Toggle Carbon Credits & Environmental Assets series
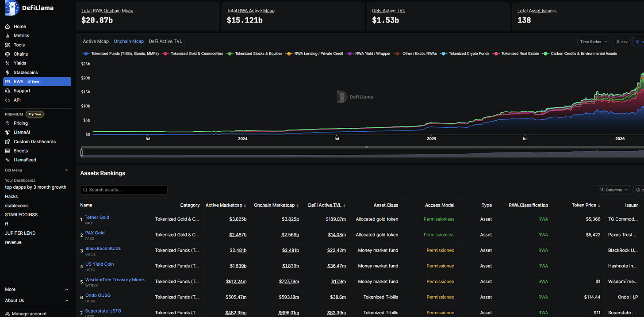The width and height of the screenshot is (644, 317). (x=579, y=53)
